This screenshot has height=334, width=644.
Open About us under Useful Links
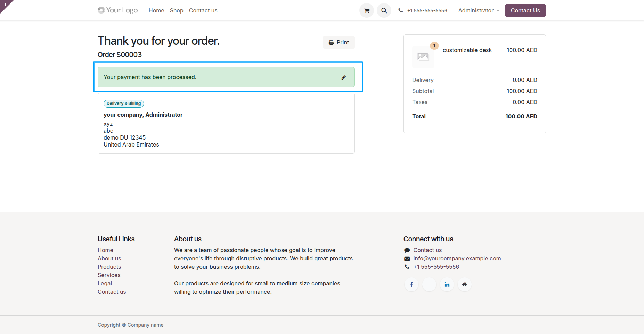[x=109, y=258]
